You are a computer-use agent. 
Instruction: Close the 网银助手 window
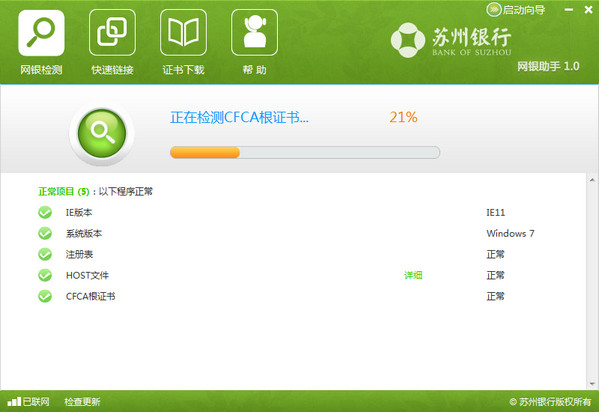(589, 10)
